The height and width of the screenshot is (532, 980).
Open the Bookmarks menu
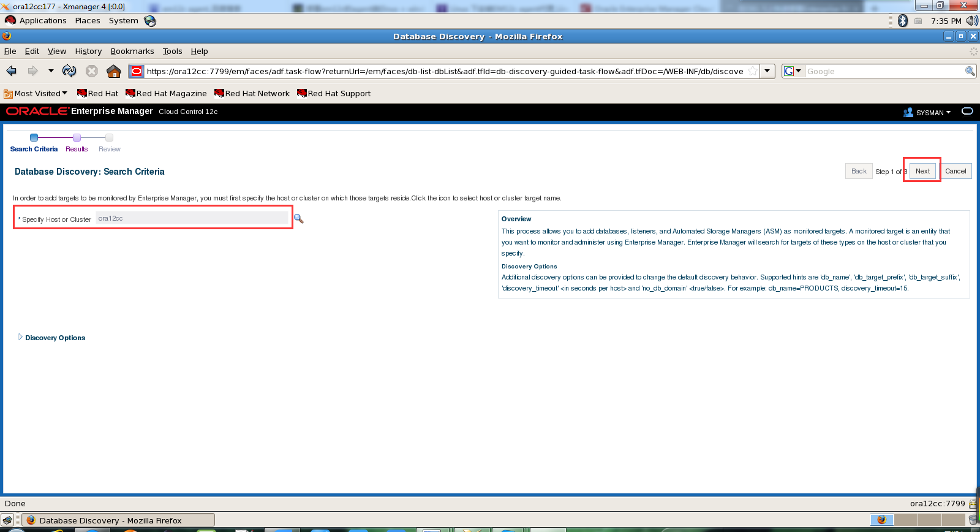[x=132, y=51]
